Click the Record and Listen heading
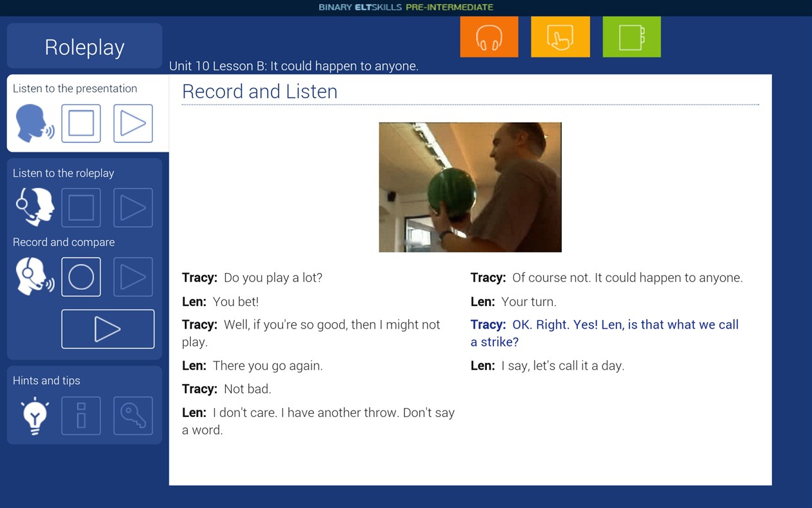This screenshot has width=812, height=508. click(259, 91)
